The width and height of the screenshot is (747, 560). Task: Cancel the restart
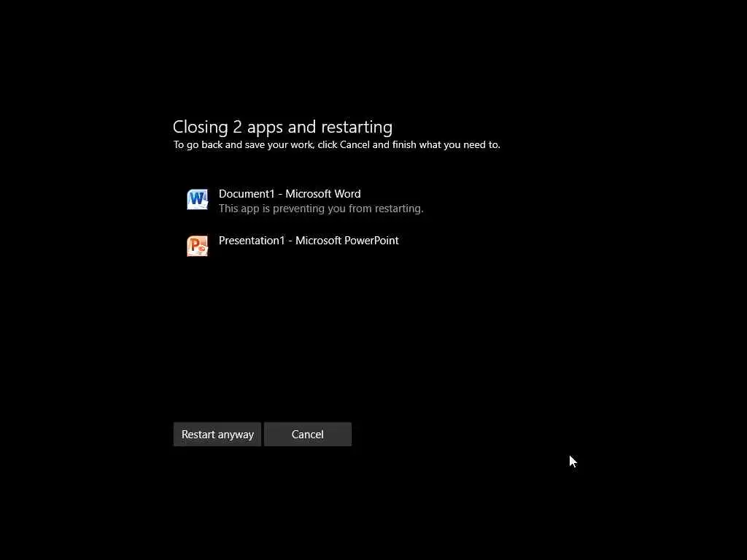(x=308, y=435)
